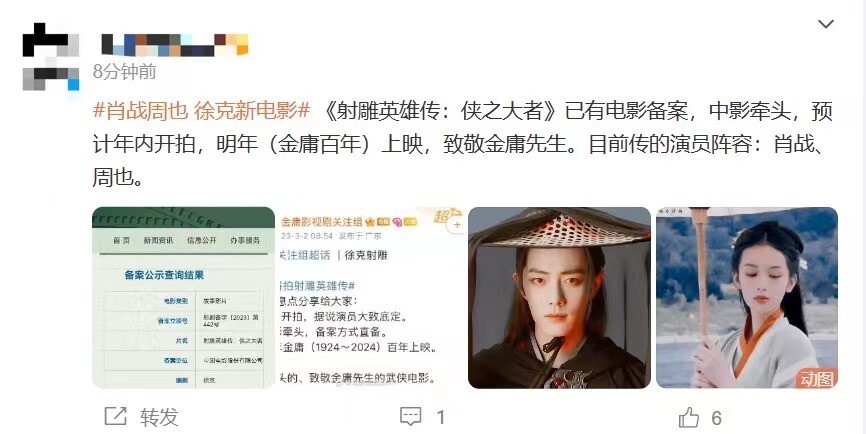
Task: Click the 首页 tab in first thumbnail
Action: (x=121, y=241)
